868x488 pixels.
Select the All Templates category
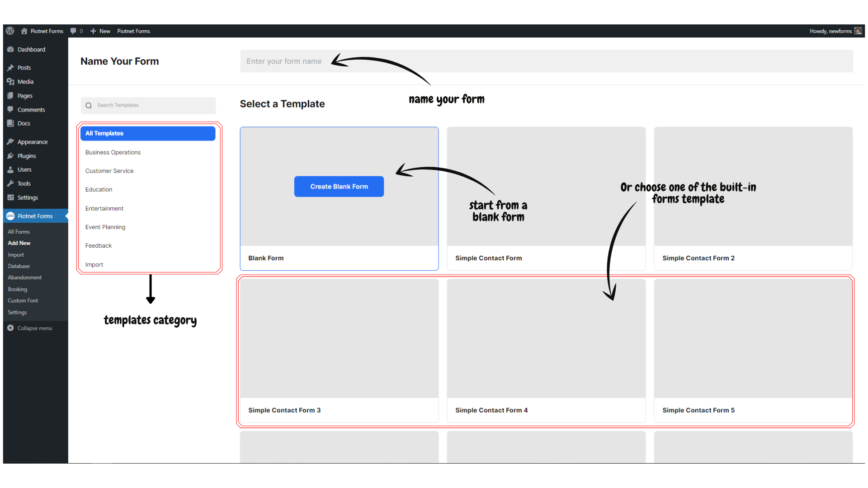[148, 133]
